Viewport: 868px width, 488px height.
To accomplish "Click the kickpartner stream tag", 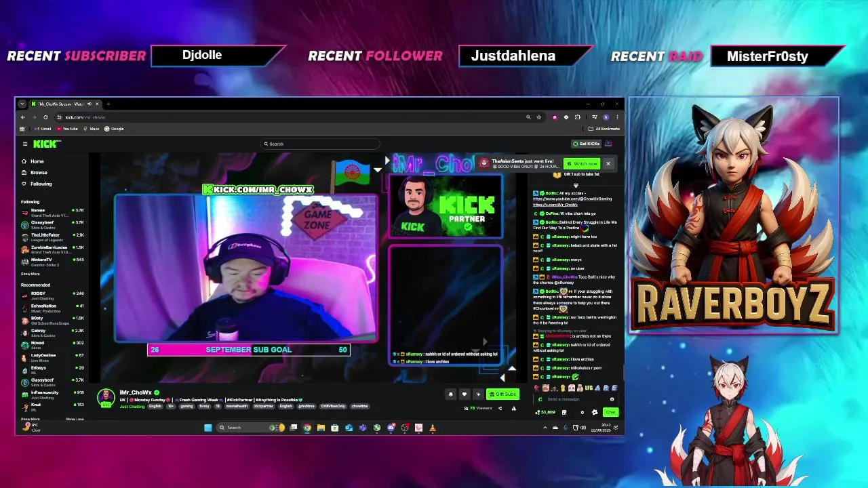I will [263, 406].
